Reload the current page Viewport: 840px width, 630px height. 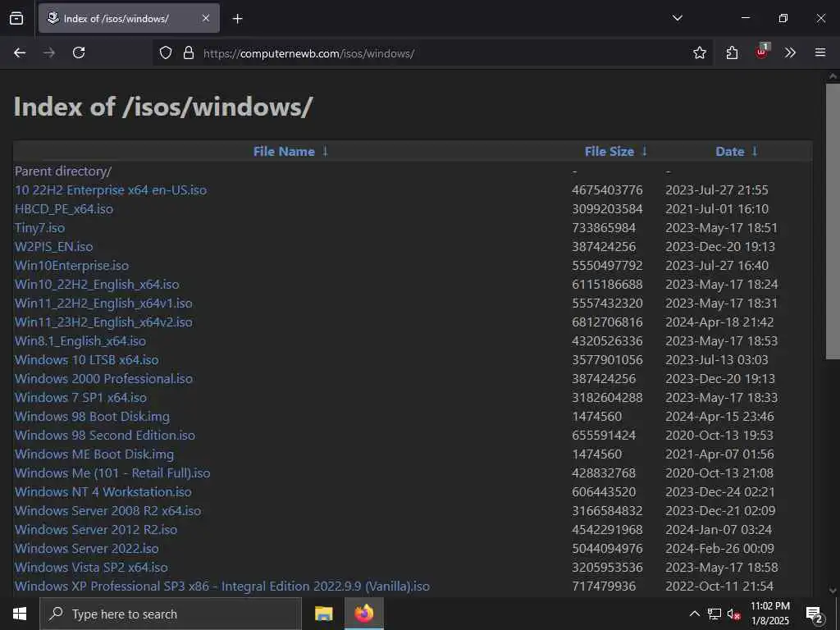(79, 52)
